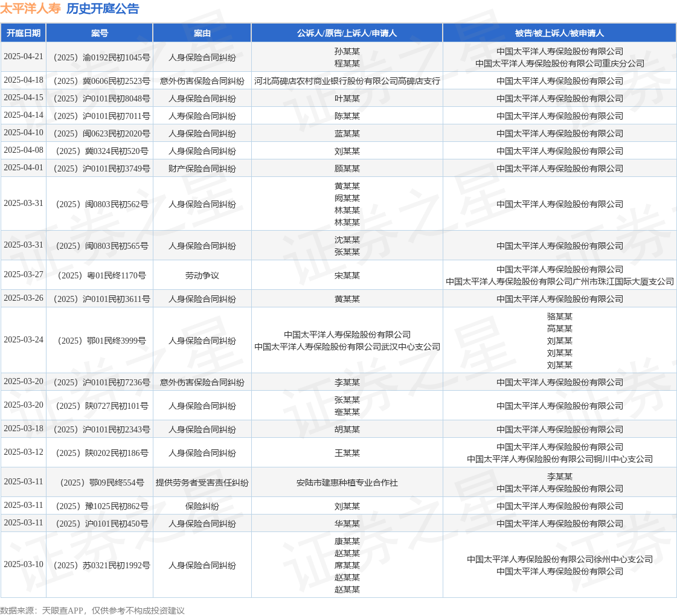The height and width of the screenshot is (616, 677).
Task: Select case number (2025)冀0324民初520号
Action: (x=101, y=151)
